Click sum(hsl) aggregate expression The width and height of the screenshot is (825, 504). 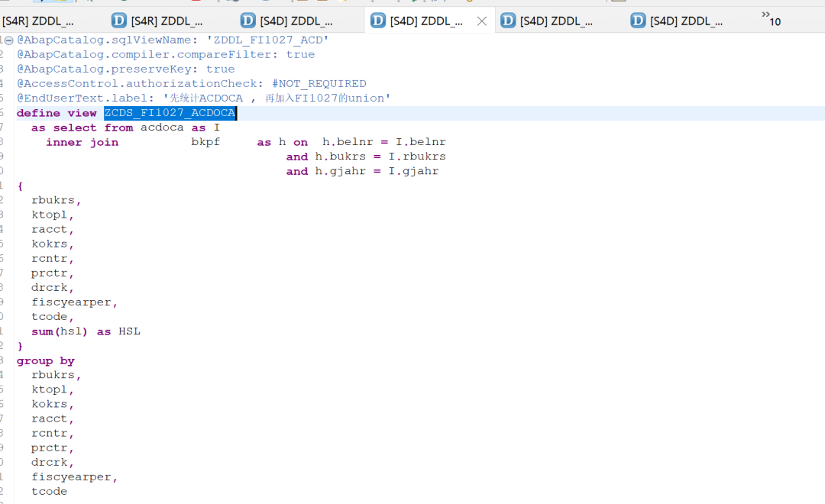(60, 331)
